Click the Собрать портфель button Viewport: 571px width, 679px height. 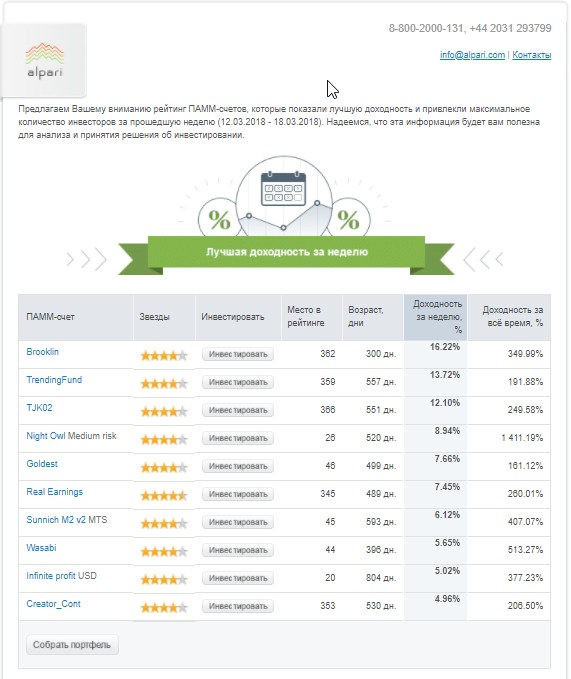click(x=72, y=645)
